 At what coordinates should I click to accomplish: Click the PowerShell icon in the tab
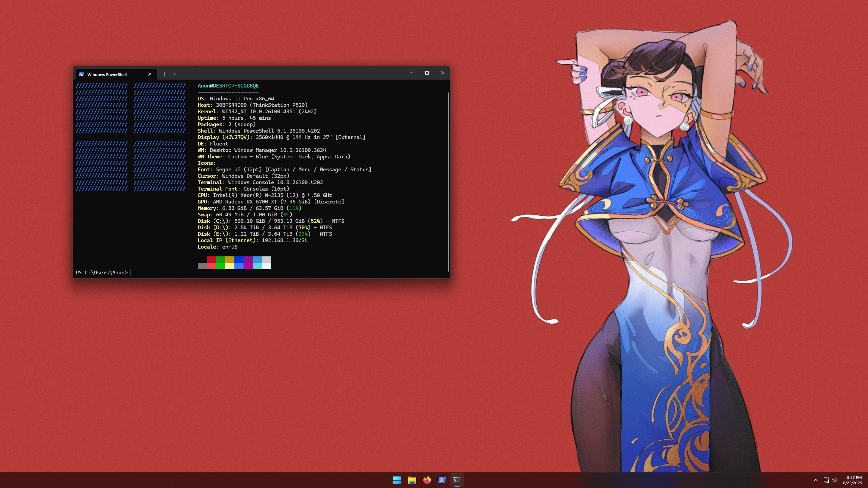click(81, 74)
